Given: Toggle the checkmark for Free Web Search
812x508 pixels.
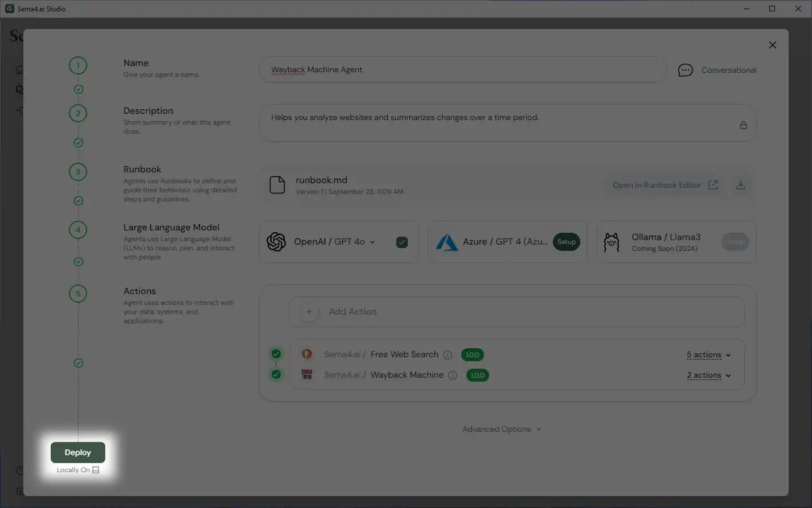Looking at the screenshot, I should 276,353.
